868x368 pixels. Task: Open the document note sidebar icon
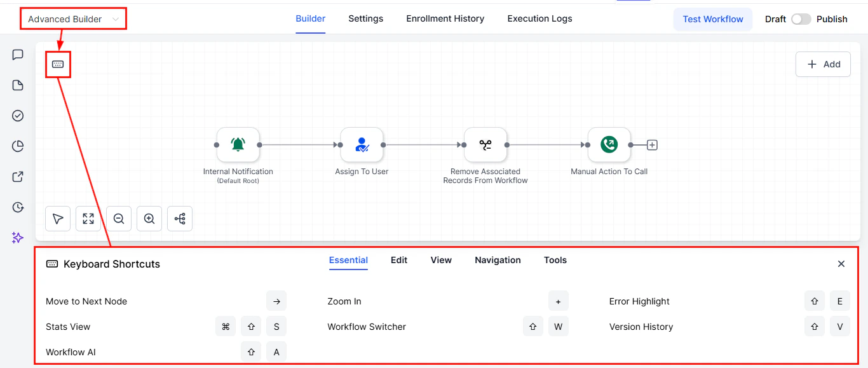(x=18, y=85)
